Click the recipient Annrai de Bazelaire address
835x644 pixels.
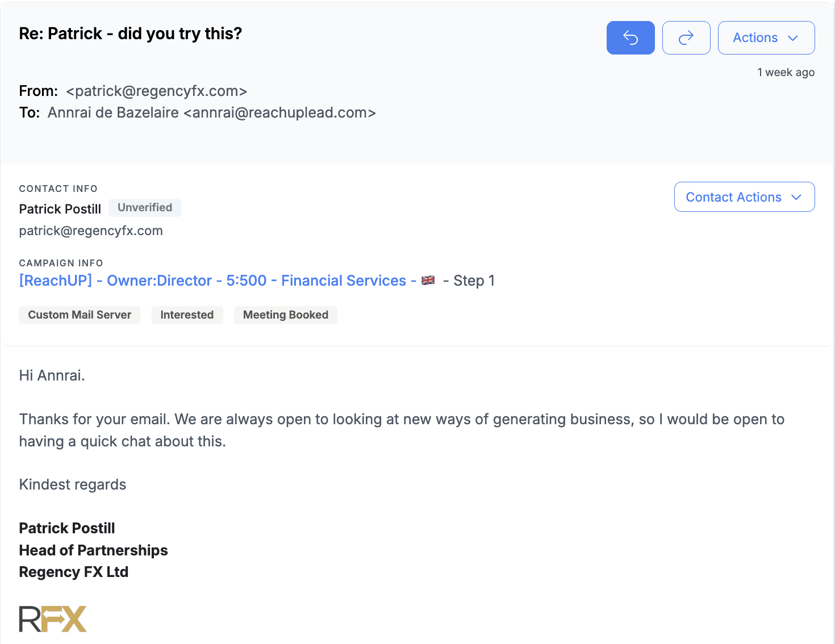212,112
